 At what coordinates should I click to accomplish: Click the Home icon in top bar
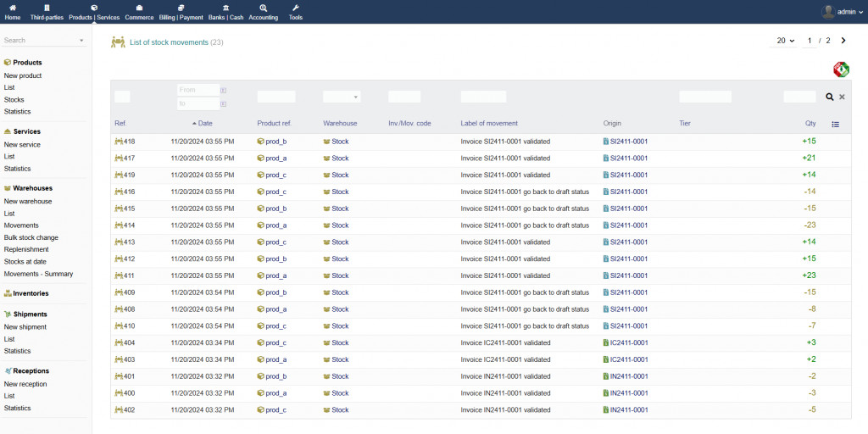tap(12, 8)
